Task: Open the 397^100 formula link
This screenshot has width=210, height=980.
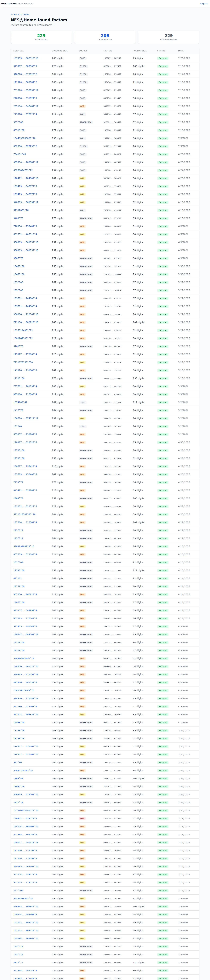Action: click(18, 122)
